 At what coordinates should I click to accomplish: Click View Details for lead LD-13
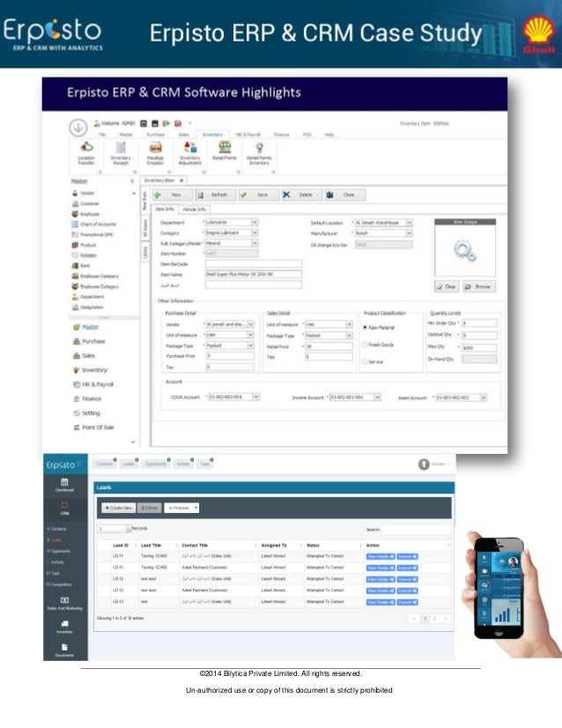(x=381, y=602)
